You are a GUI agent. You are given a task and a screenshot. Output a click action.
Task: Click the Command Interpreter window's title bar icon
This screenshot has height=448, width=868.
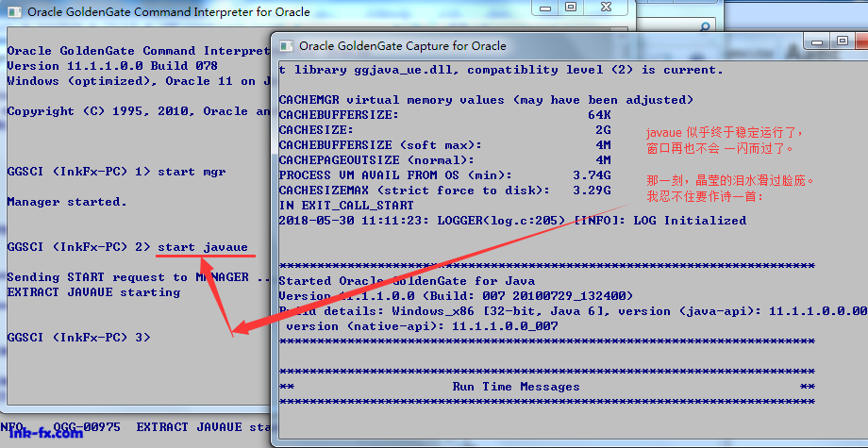(x=14, y=11)
